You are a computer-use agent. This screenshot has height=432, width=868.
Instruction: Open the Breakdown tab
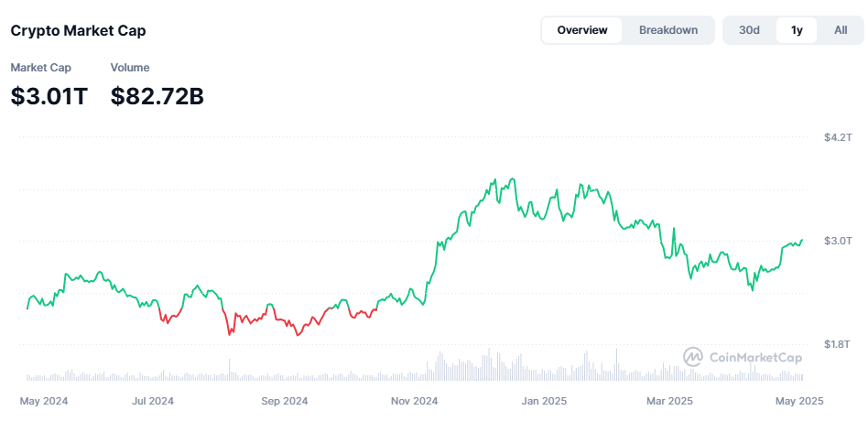tap(668, 30)
